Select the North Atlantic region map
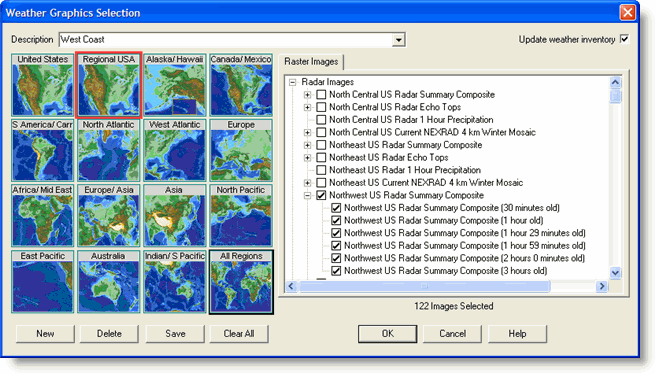Screen dimensions: 656x374 click(x=109, y=151)
